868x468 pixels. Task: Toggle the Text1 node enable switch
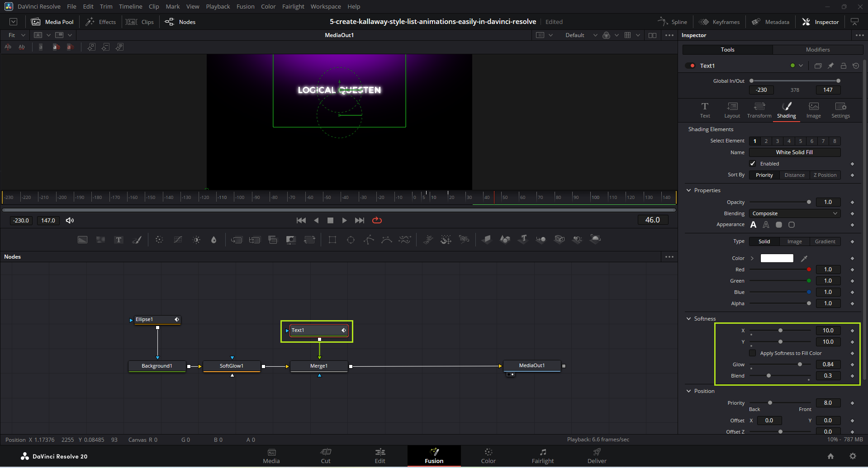pos(690,66)
